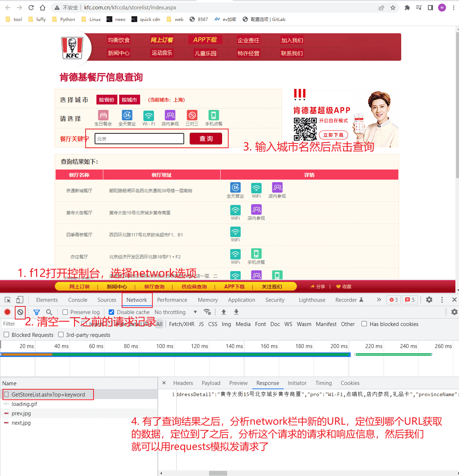This screenshot has width=459, height=476.
Task: Select the 全天营业 filter icon
Action: (127, 116)
